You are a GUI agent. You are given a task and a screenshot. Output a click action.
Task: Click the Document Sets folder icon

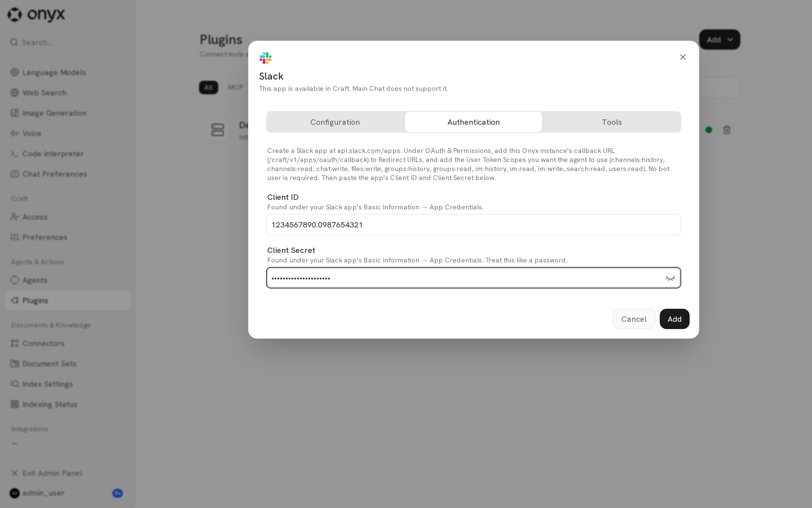click(x=14, y=363)
